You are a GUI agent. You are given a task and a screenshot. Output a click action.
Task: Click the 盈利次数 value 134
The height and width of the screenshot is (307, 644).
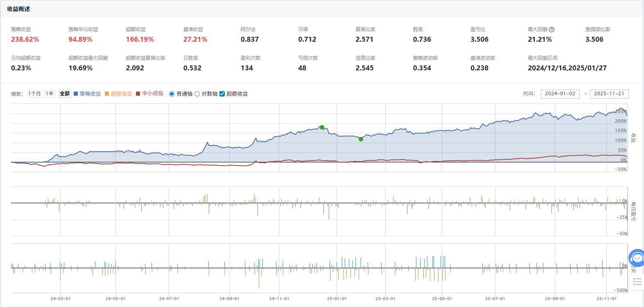tap(247, 68)
